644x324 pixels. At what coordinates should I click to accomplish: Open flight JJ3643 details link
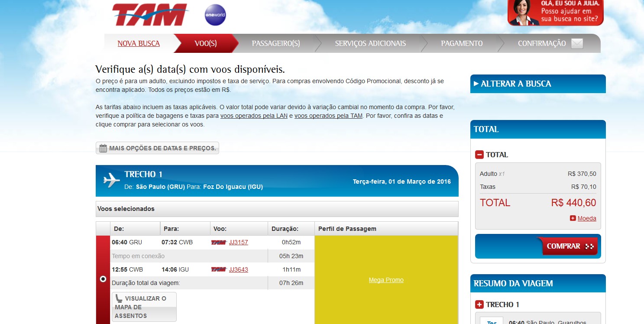click(239, 269)
